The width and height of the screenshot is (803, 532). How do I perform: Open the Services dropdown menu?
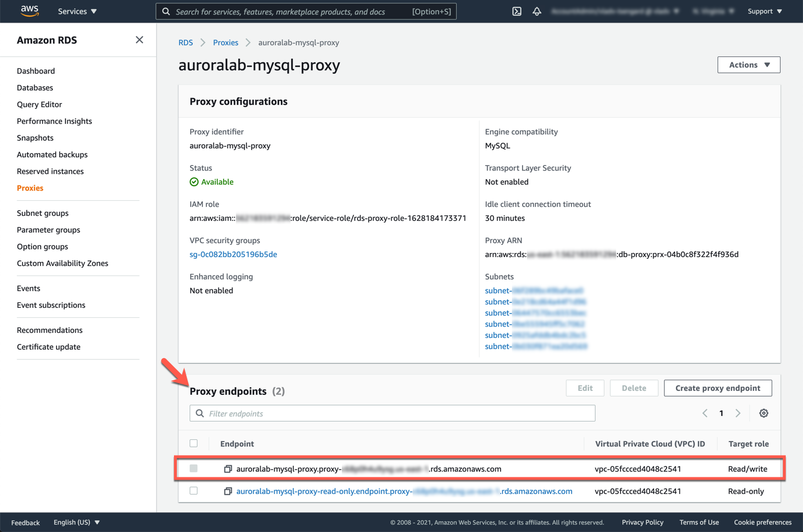pyautogui.click(x=77, y=11)
